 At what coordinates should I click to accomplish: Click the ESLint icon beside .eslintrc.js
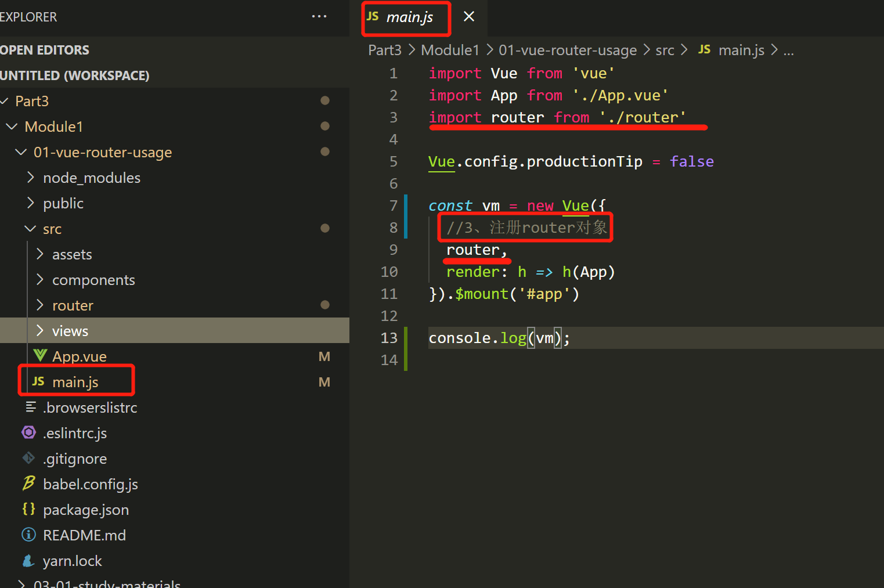click(x=28, y=432)
